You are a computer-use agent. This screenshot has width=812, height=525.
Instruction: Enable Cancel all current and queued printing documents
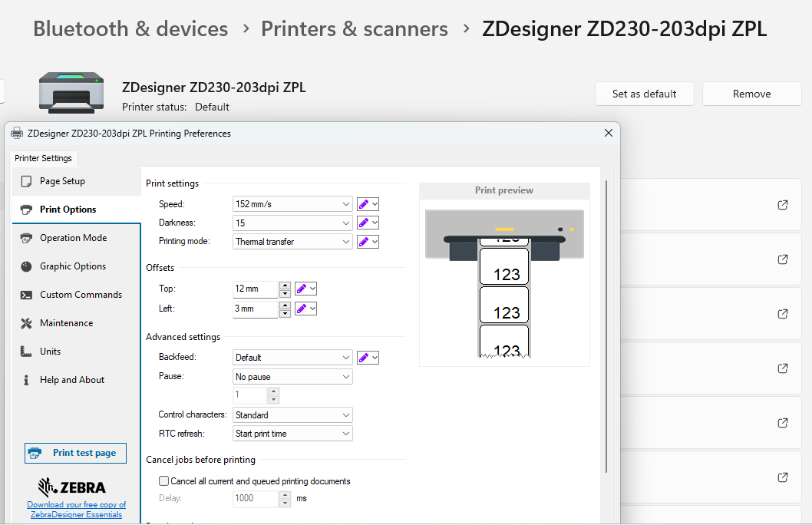click(163, 481)
